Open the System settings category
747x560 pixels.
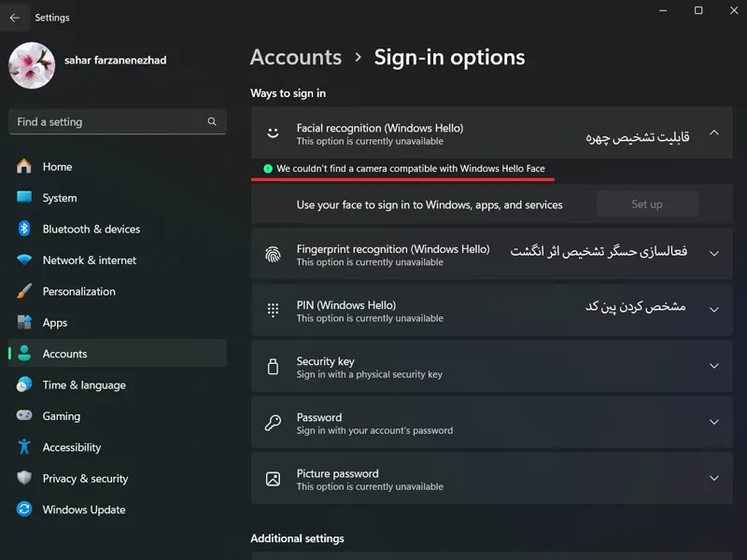tap(118, 197)
